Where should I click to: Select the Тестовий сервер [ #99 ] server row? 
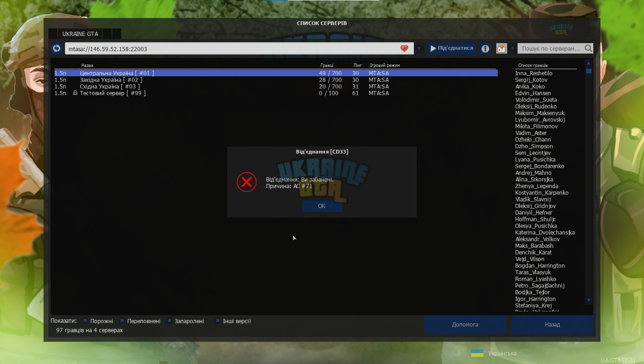pos(276,93)
